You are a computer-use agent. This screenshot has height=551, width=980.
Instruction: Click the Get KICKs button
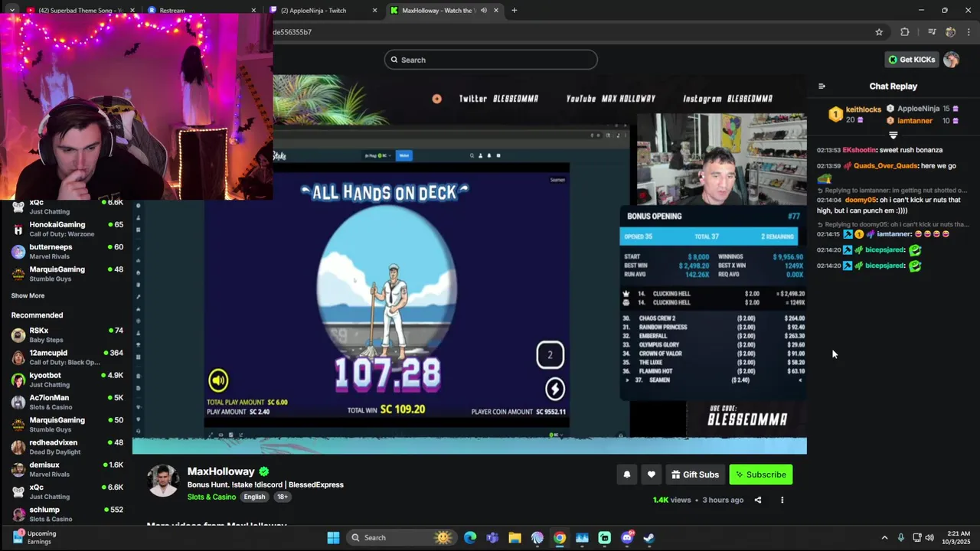tap(912, 60)
